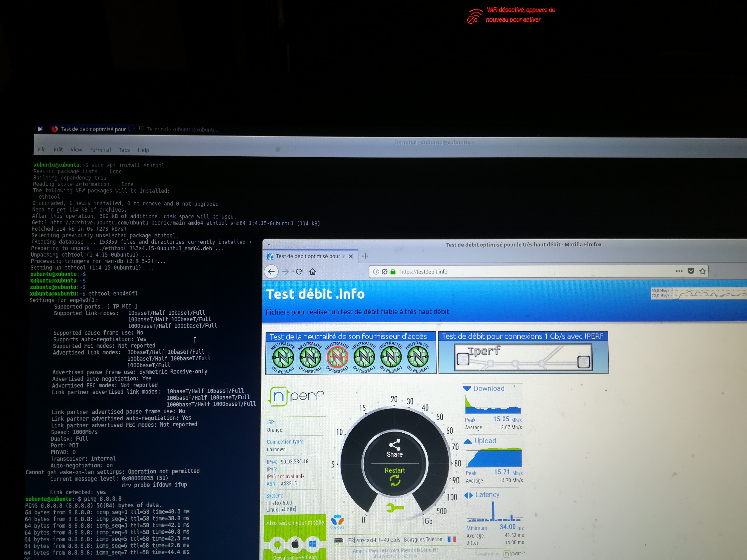Click the Firefox home icon
This screenshot has width=747, height=560.
coord(313,272)
